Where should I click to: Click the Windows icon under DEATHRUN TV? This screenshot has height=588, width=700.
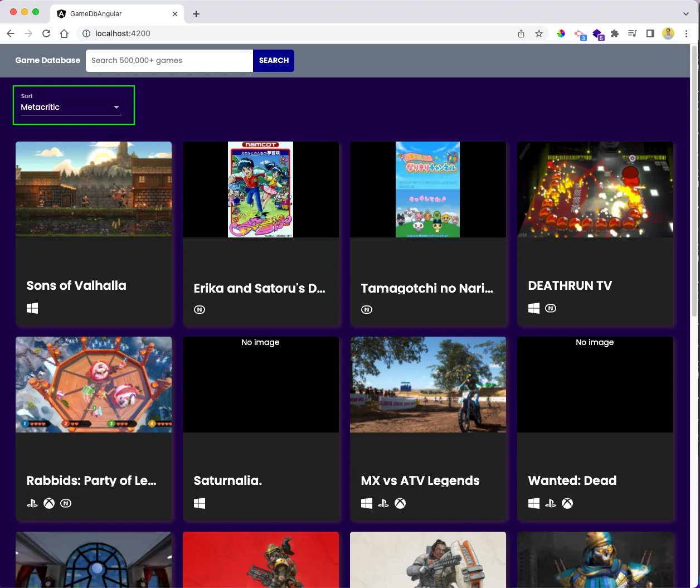tap(534, 308)
